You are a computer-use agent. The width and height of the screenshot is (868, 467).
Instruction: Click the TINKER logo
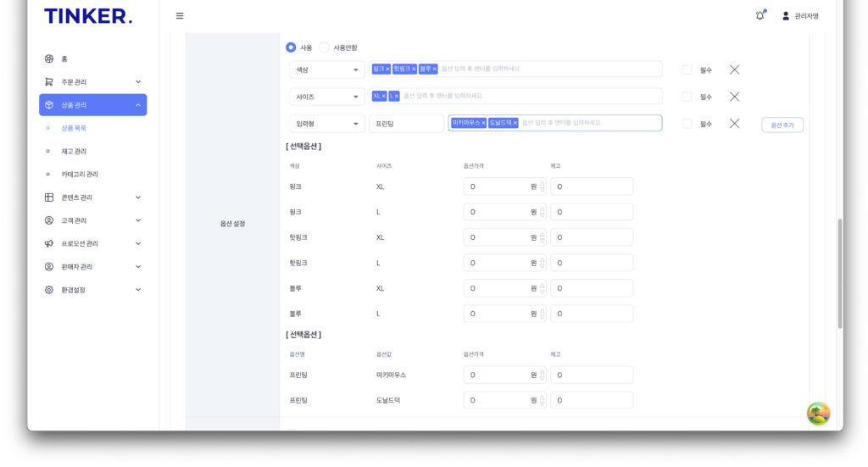pyautogui.click(x=88, y=16)
